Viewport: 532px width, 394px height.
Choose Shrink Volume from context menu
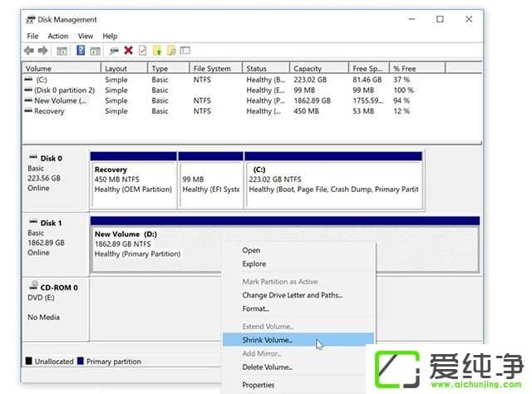point(298,340)
